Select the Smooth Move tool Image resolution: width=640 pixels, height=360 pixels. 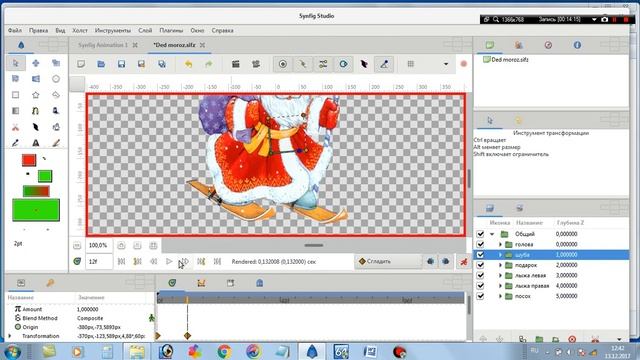point(36,63)
